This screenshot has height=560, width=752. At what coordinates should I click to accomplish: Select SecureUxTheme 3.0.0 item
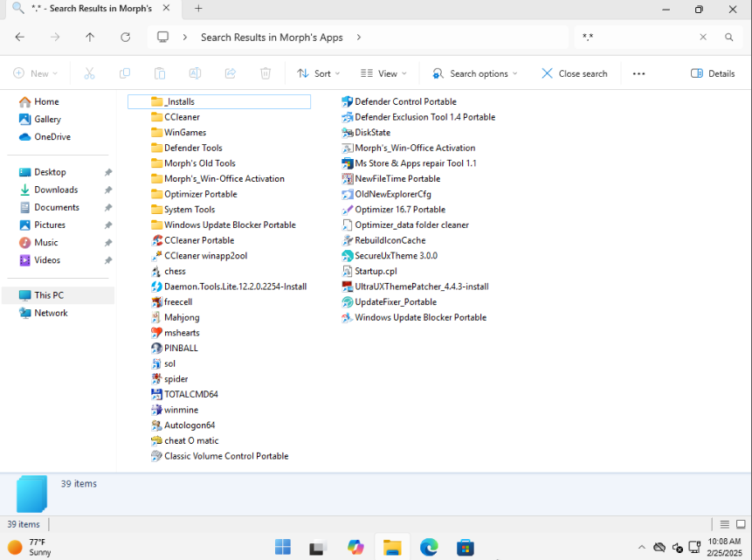390,256
